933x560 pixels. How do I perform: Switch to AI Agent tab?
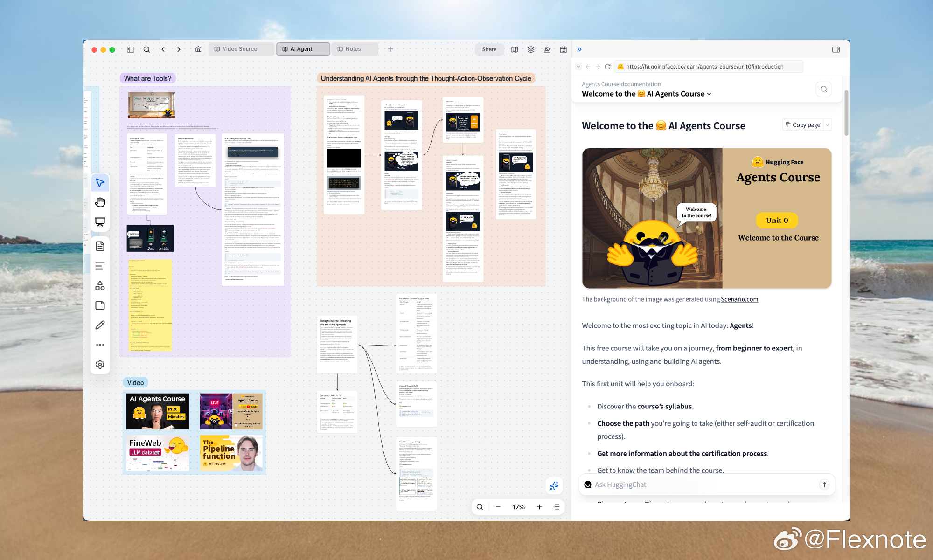tap(303, 49)
